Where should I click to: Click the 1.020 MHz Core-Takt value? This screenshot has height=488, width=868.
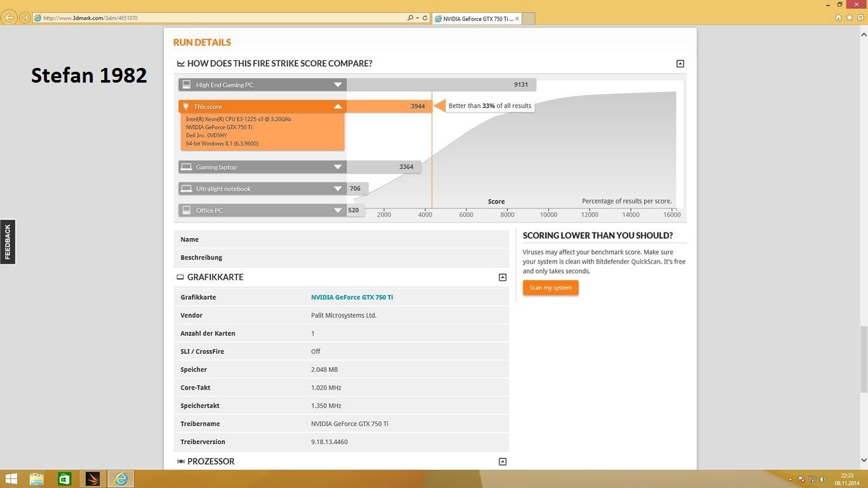pyautogui.click(x=326, y=388)
